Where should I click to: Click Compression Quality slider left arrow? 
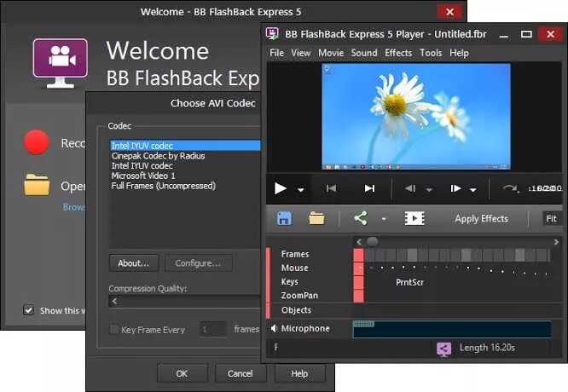pos(115,301)
